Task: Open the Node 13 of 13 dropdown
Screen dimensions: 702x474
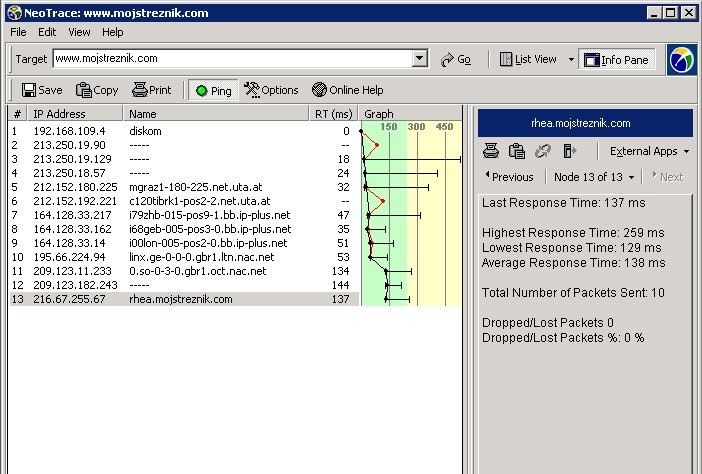Action: [593, 177]
